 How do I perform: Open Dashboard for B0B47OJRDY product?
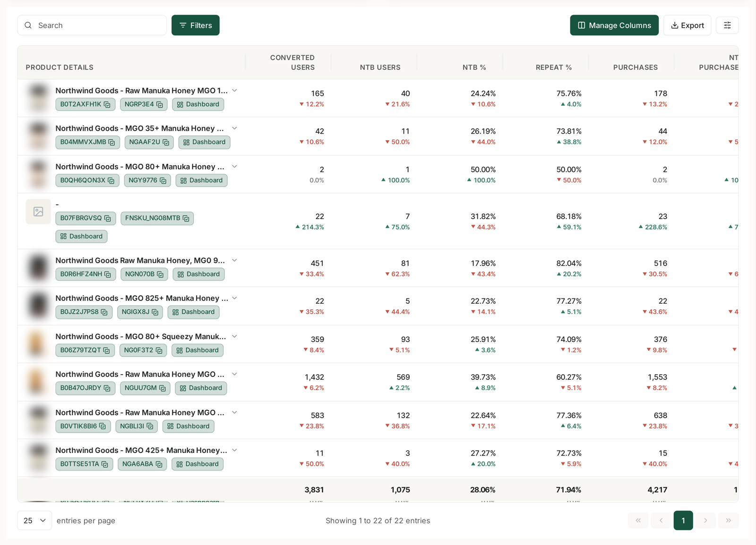pos(201,388)
